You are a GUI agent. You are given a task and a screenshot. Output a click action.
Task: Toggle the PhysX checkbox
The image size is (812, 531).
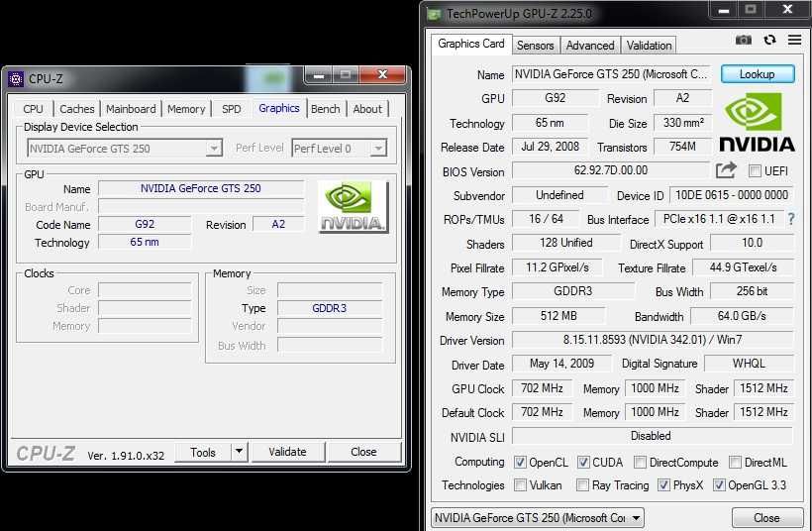click(x=663, y=484)
